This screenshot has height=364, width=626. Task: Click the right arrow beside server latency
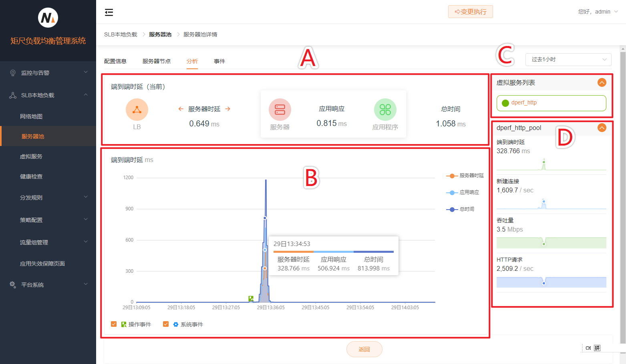[x=228, y=109]
